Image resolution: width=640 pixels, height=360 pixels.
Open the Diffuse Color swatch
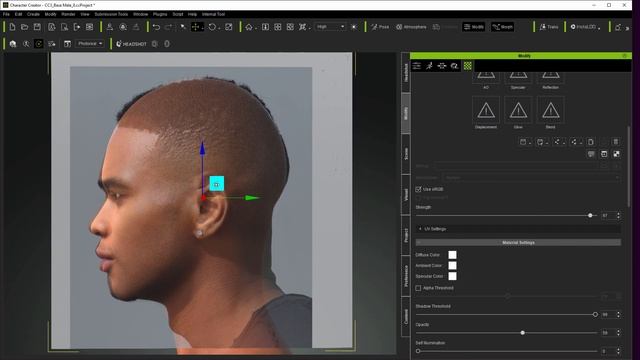[452, 255]
